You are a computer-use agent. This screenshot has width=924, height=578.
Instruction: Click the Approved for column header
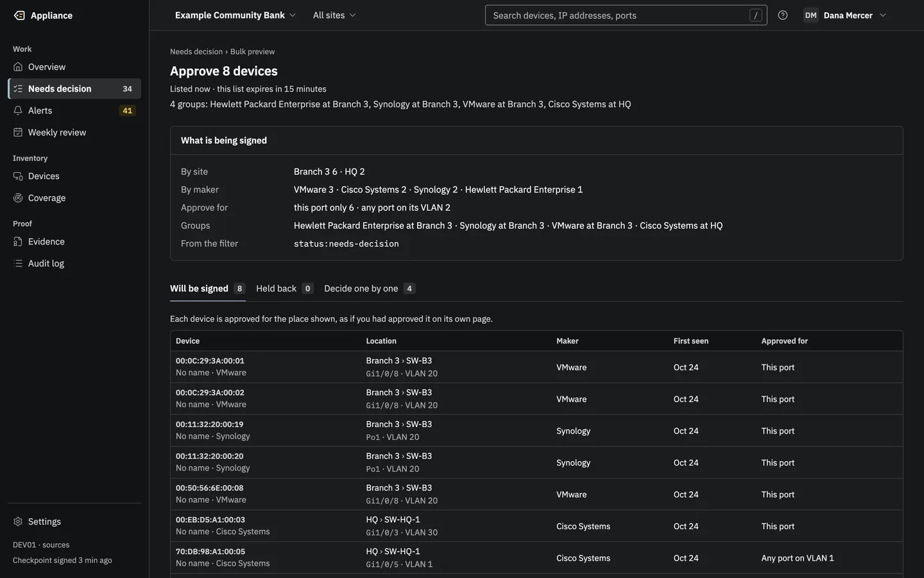tap(785, 341)
